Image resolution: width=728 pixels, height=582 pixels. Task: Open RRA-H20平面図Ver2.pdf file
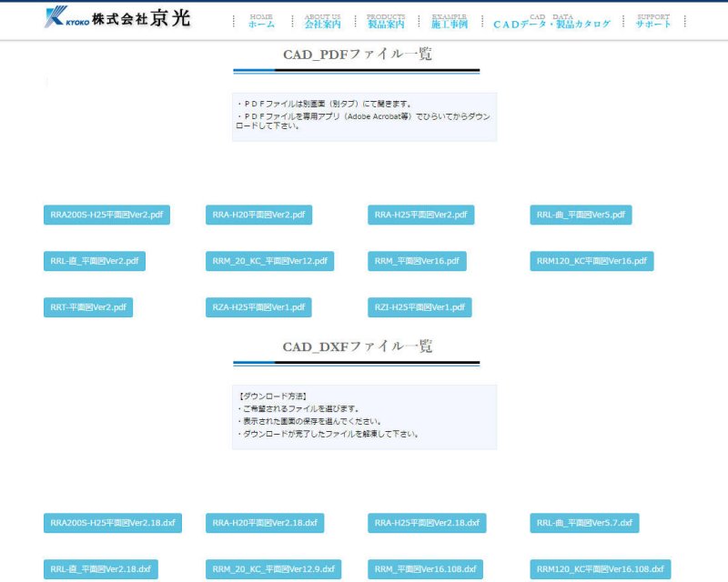coord(258,215)
